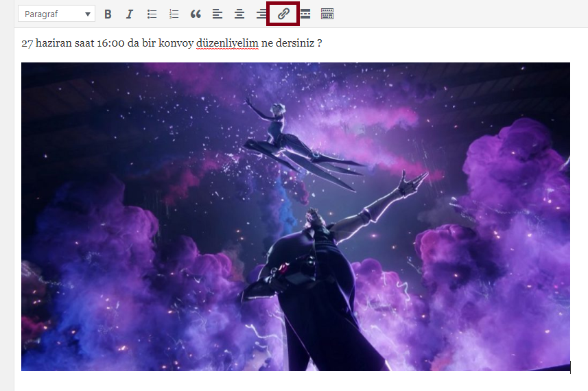Align text to the right
The height and width of the screenshot is (391, 588).
pyautogui.click(x=261, y=14)
